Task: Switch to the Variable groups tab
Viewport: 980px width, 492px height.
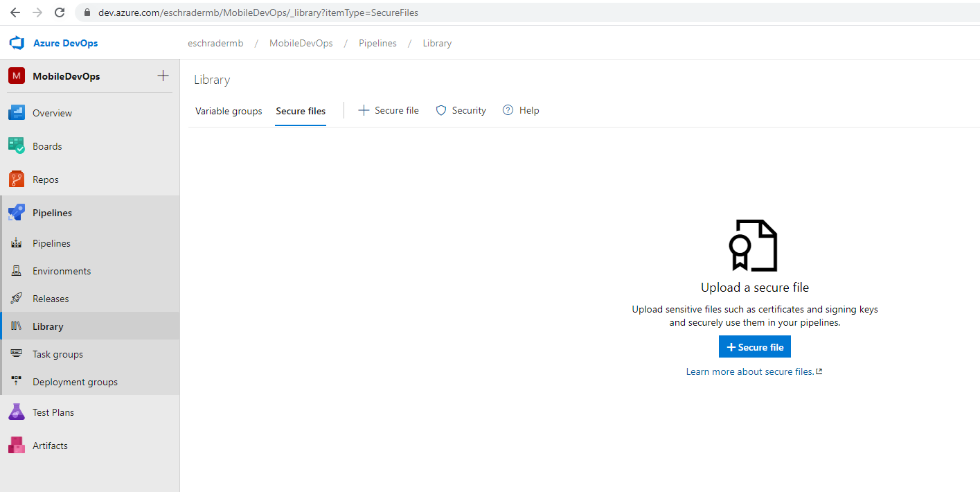Action: coord(229,111)
